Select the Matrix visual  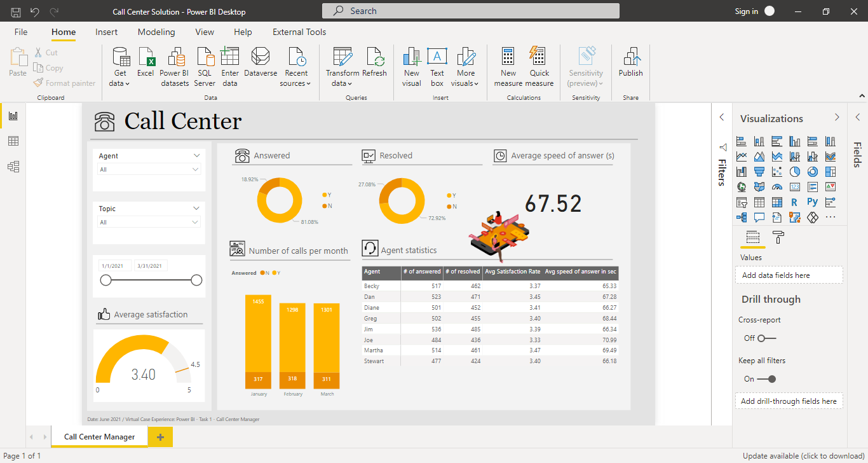[x=777, y=202]
